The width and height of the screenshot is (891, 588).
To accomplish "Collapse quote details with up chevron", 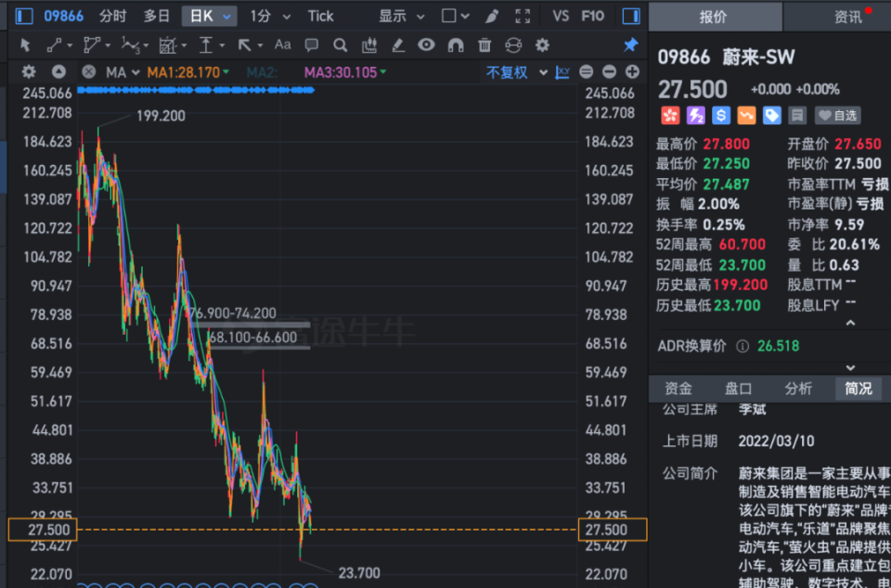I will (851, 323).
